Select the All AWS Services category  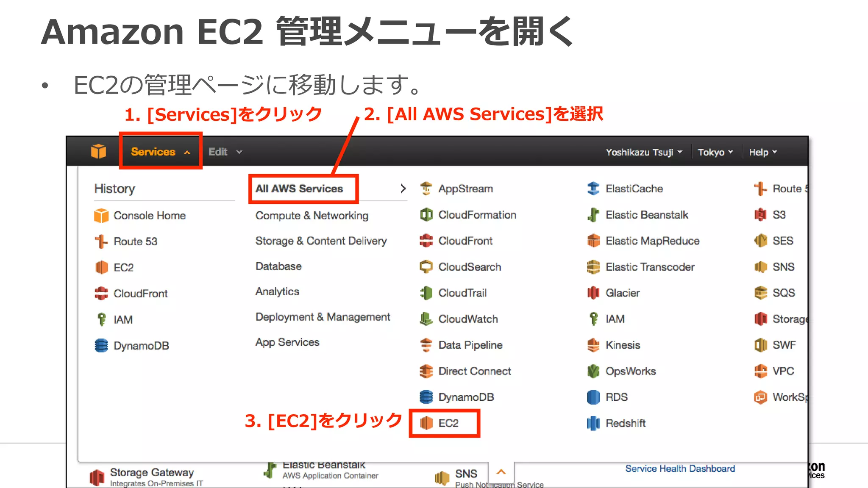click(x=299, y=189)
